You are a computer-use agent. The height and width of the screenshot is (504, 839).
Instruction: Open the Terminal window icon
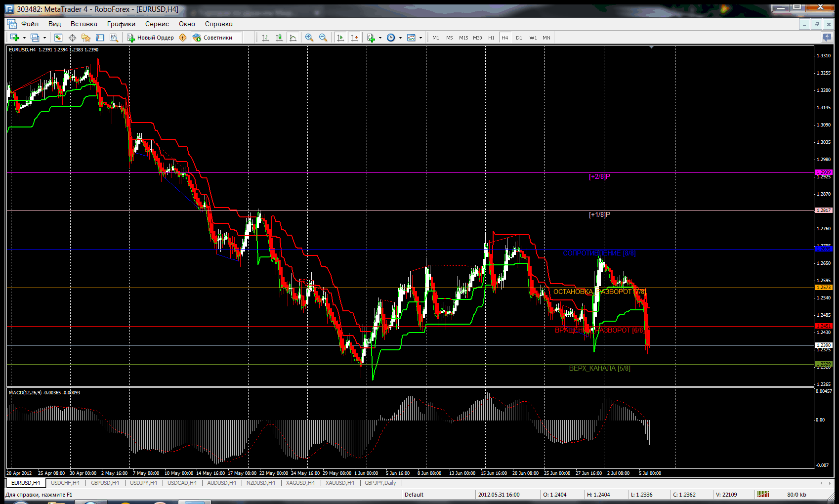point(100,38)
